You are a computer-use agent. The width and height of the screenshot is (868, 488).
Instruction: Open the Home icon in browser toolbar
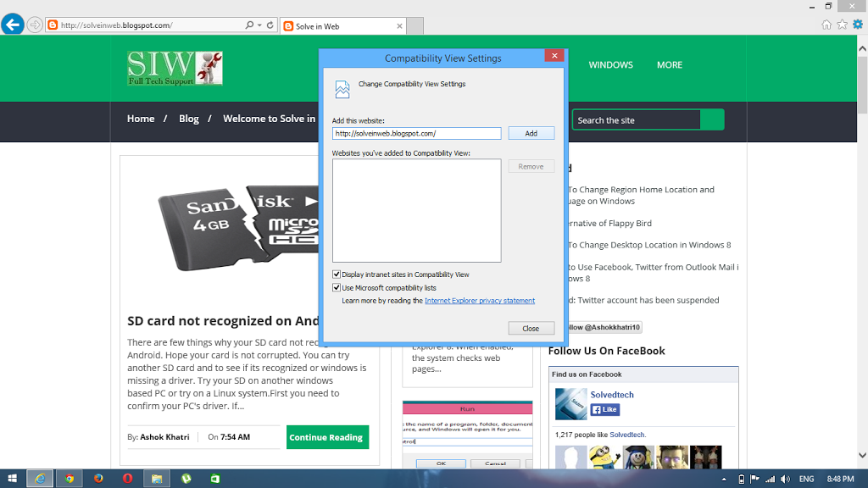pyautogui.click(x=826, y=25)
